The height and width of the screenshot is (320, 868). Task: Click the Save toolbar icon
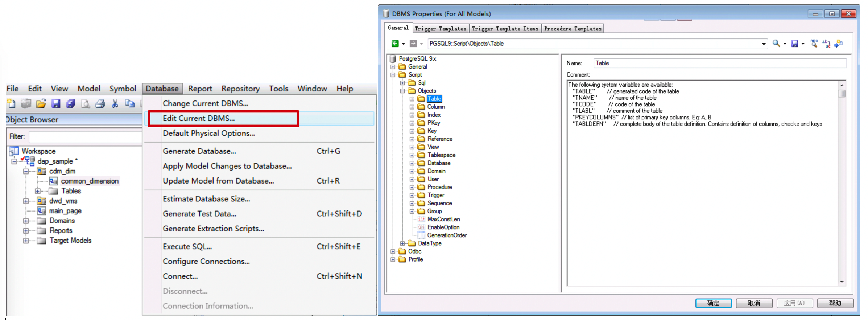56,104
